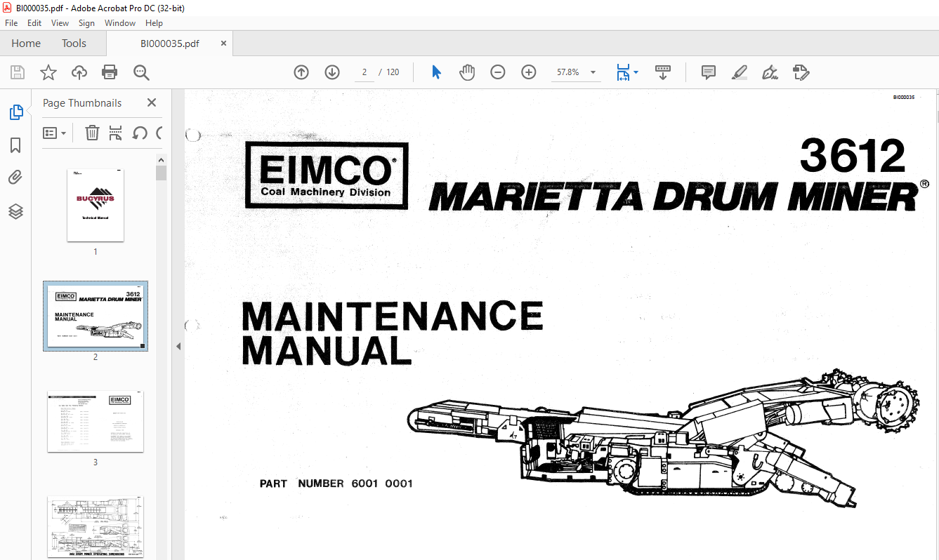Image resolution: width=939 pixels, height=560 pixels.
Task: Select page 3 thumbnail
Action: tap(96, 421)
